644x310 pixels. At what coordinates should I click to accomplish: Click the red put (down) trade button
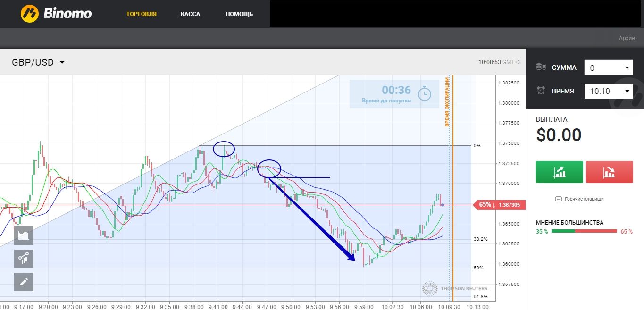tap(609, 172)
